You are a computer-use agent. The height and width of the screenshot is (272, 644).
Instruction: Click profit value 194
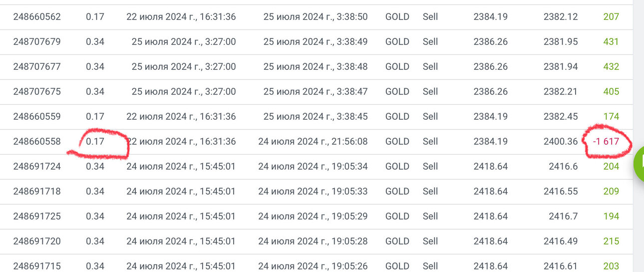(611, 216)
